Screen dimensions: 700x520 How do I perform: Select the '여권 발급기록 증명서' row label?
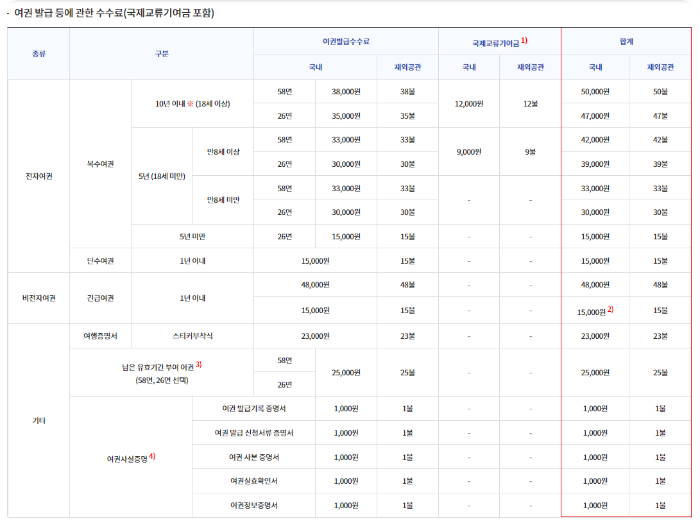(x=254, y=408)
